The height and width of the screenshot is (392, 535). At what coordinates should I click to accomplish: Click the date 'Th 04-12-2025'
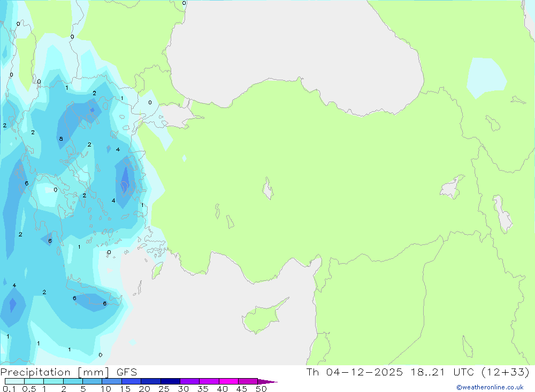pyautogui.click(x=355, y=372)
